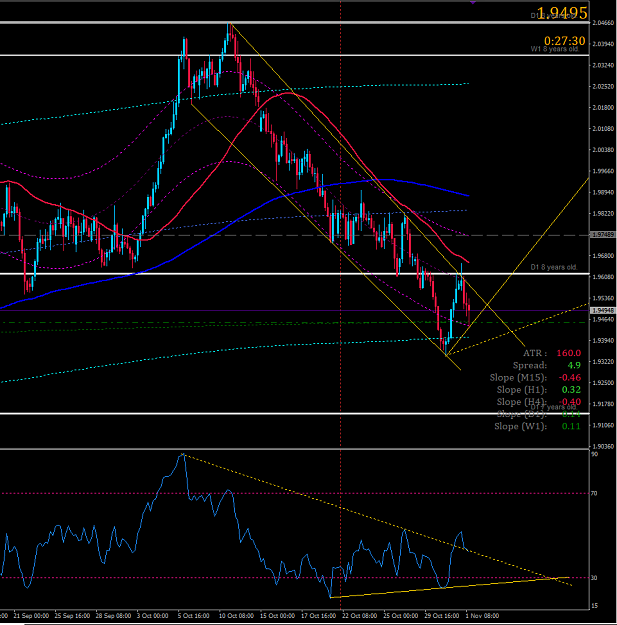The height and width of the screenshot is (625, 617).
Task: Click the Slope (W1) value 0.11
Action: 571,426
